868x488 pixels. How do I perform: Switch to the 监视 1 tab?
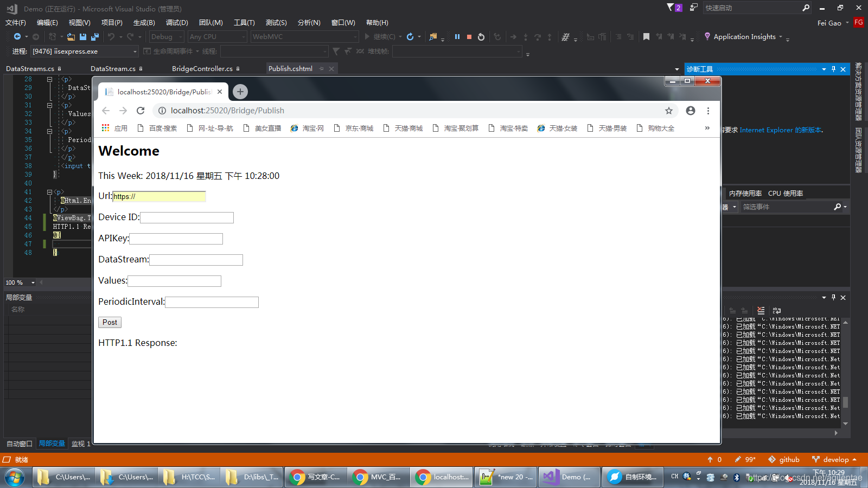click(x=81, y=444)
